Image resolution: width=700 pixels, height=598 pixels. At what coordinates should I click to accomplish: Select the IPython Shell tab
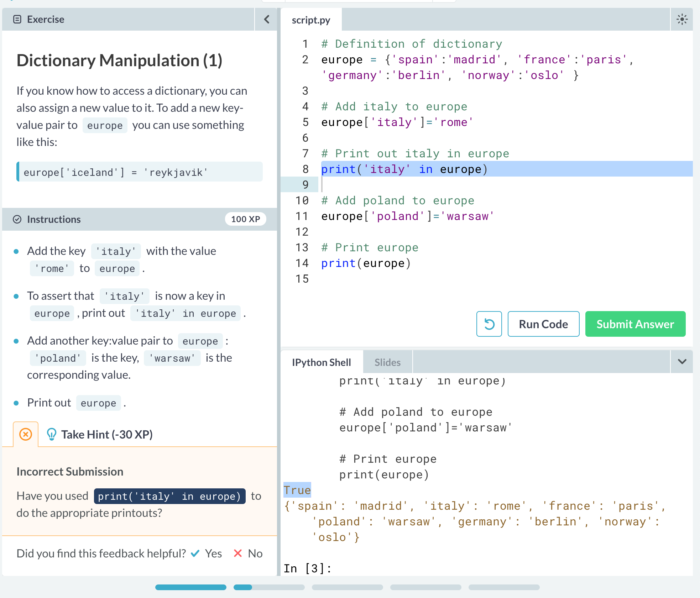click(x=322, y=362)
